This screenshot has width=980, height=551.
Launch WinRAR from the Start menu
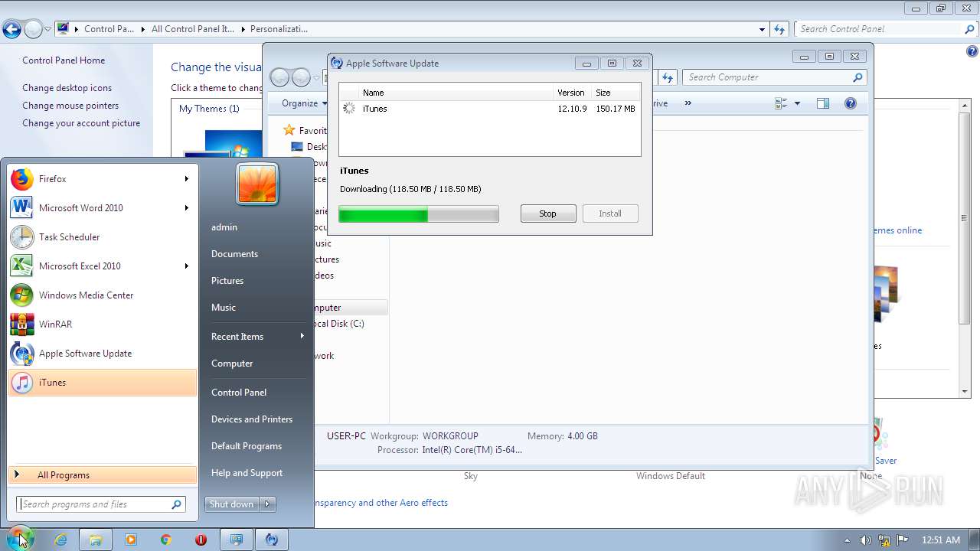[x=103, y=324]
